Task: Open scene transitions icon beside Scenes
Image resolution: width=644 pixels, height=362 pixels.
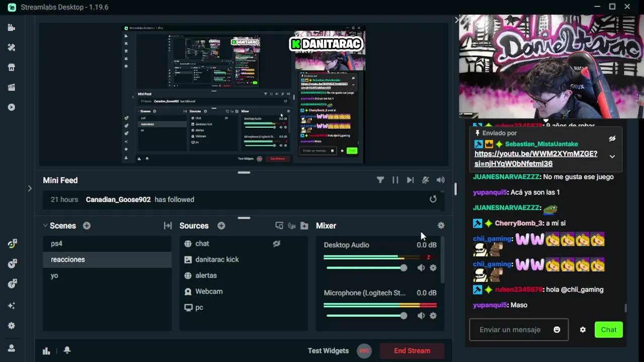Action: 168,226
